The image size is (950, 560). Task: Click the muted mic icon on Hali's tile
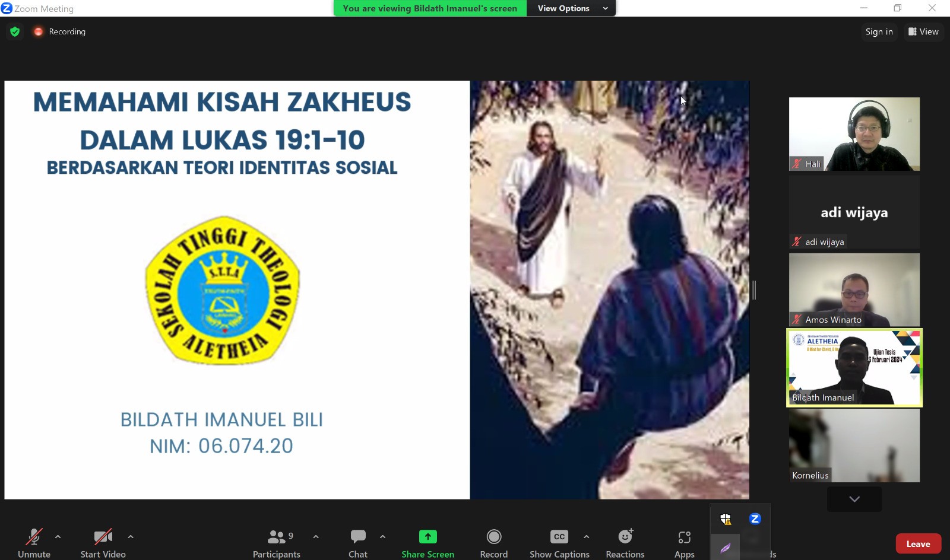(x=797, y=164)
